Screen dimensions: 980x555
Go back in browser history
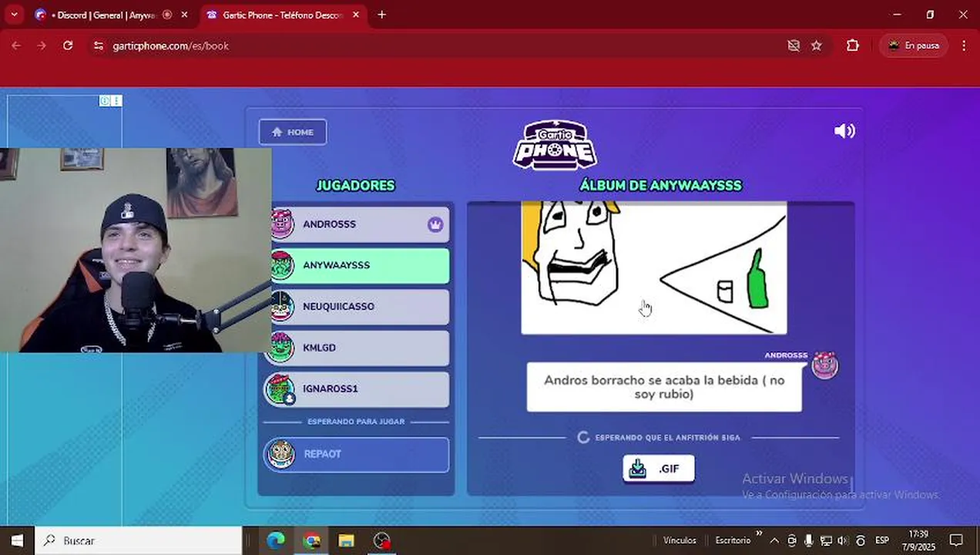tap(16, 45)
